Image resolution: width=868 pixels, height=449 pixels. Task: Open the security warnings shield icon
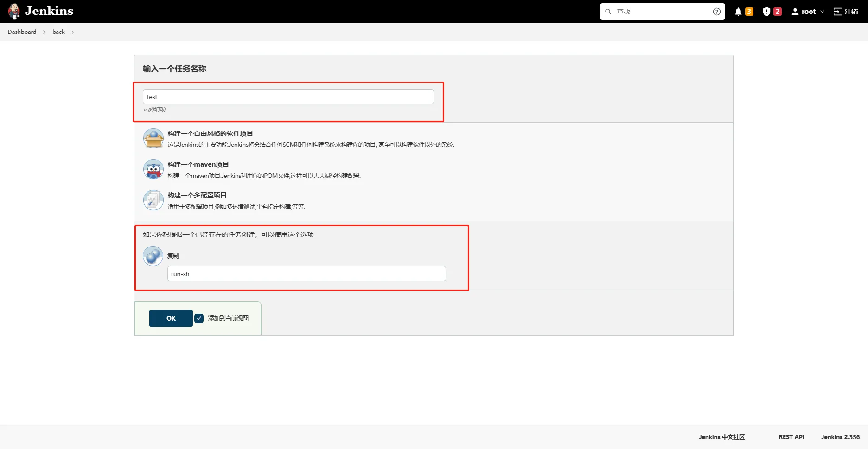click(766, 12)
